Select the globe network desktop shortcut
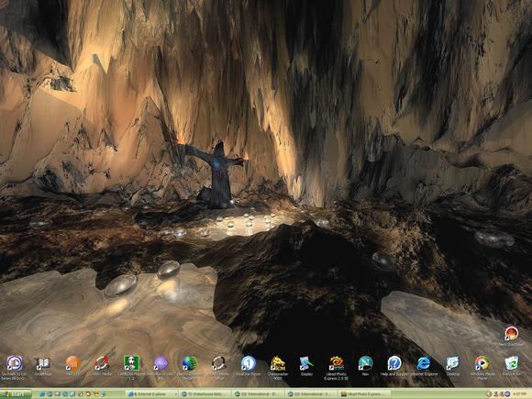 190,363
